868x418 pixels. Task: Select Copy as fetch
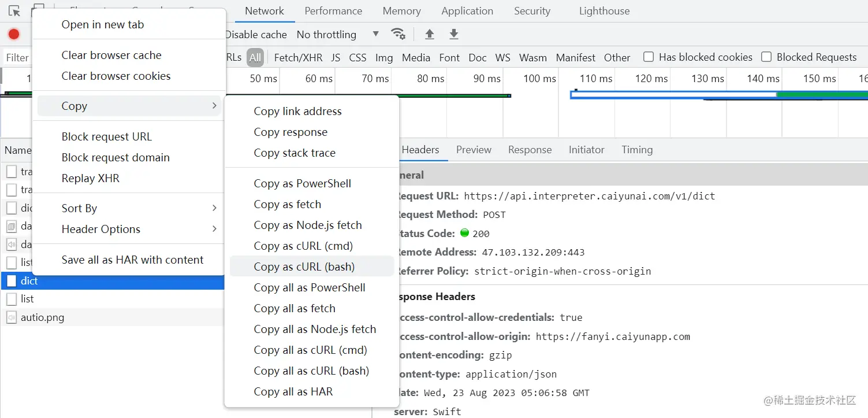312,204
